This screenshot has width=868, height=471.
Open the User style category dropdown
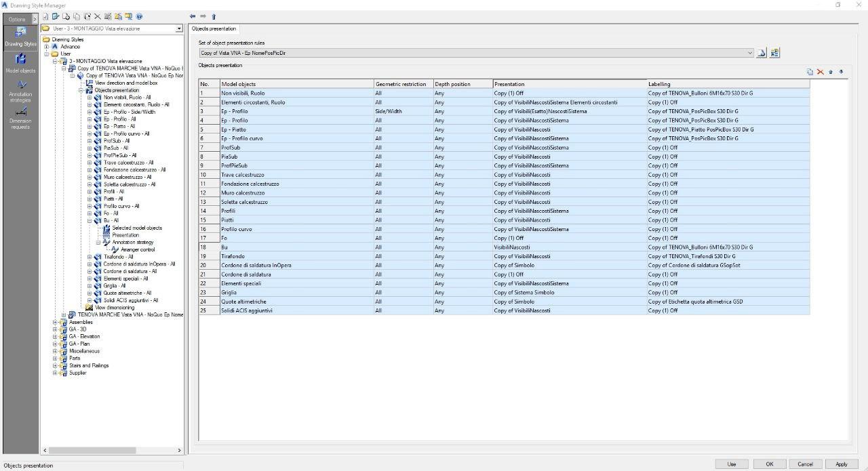179,29
